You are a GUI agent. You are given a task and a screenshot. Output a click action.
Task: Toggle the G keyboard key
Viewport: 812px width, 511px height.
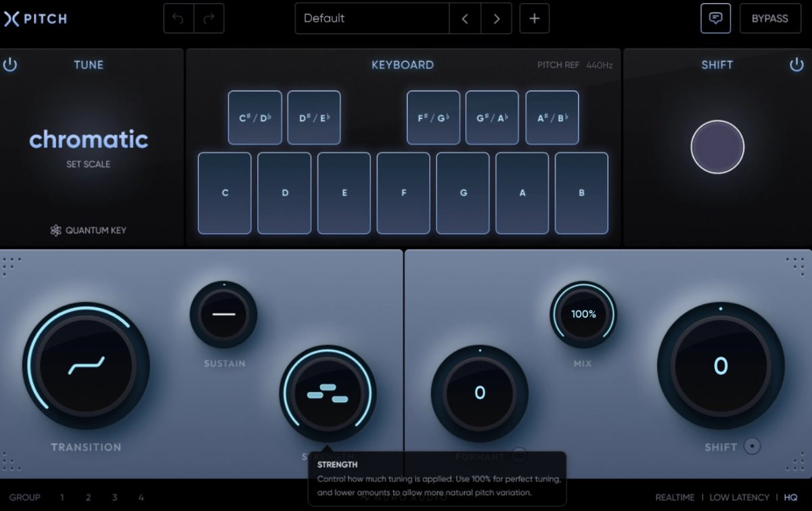463,193
